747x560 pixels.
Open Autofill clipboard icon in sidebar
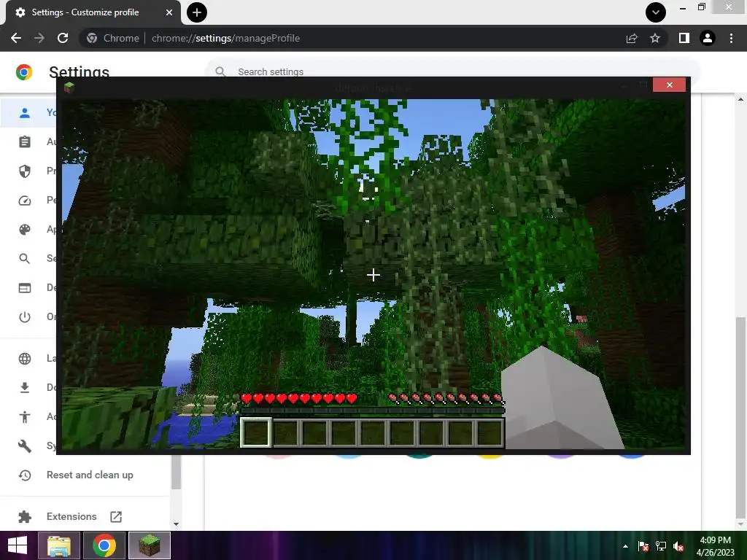coord(25,142)
